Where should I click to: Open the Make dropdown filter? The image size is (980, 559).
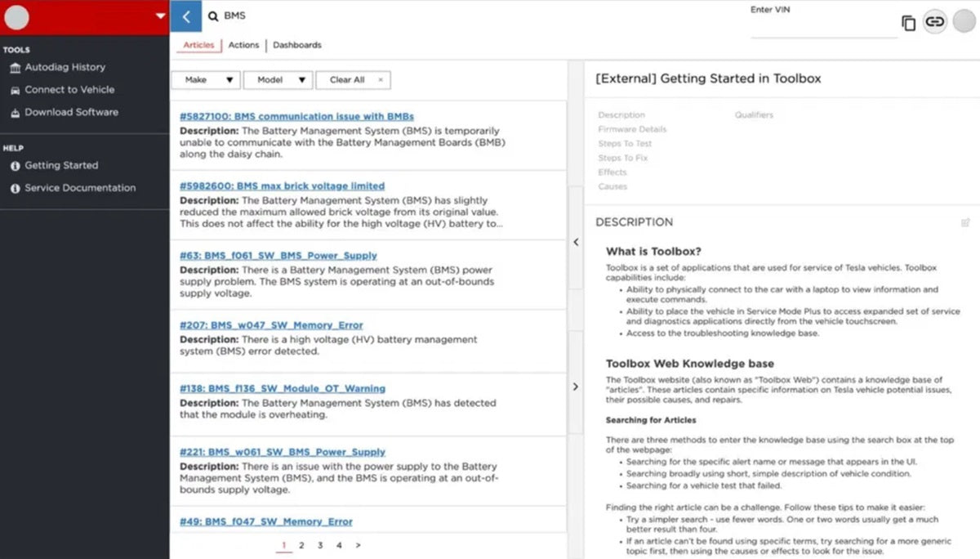206,80
